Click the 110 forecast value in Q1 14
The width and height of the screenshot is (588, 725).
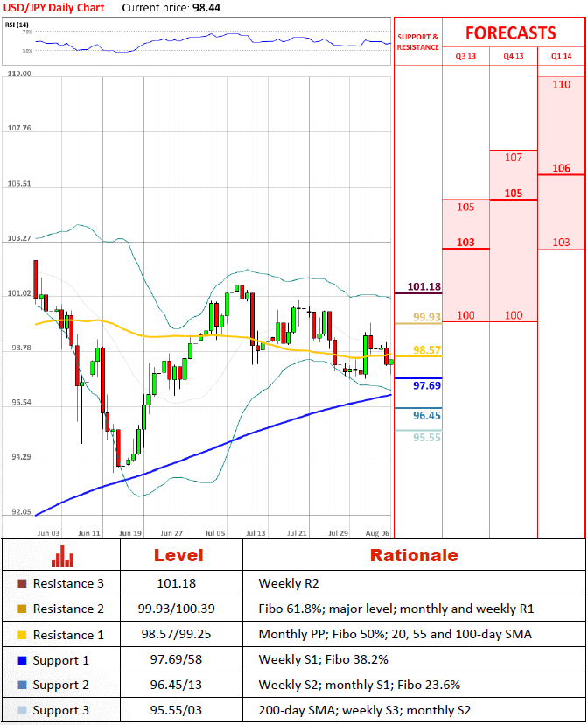click(561, 85)
